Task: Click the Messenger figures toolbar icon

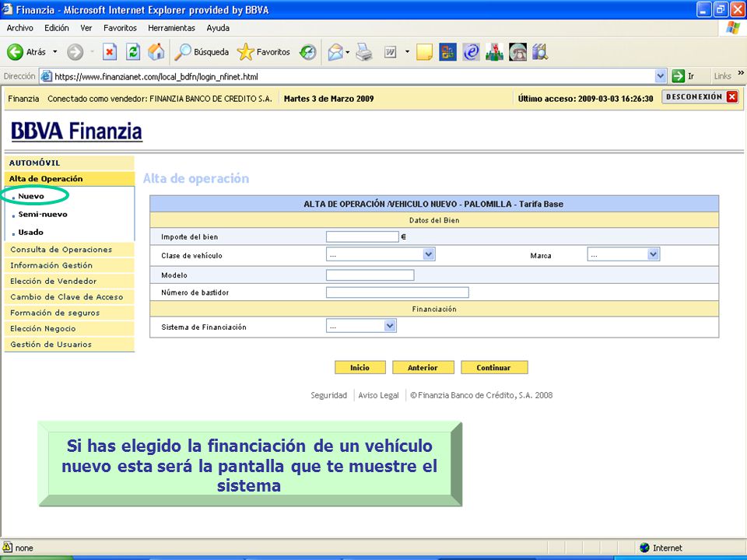Action: pyautogui.click(x=494, y=52)
